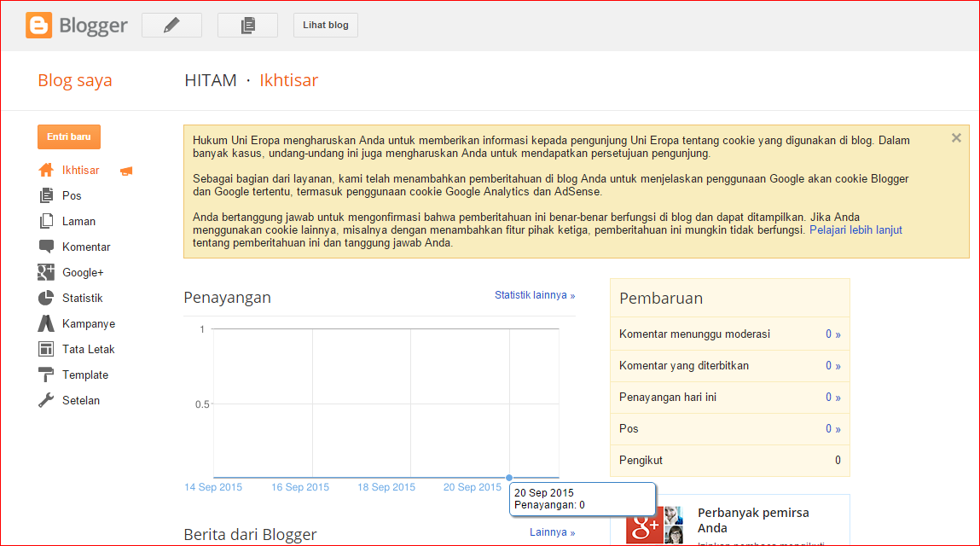Click the Kampanye AdWords icon

pyautogui.click(x=45, y=323)
